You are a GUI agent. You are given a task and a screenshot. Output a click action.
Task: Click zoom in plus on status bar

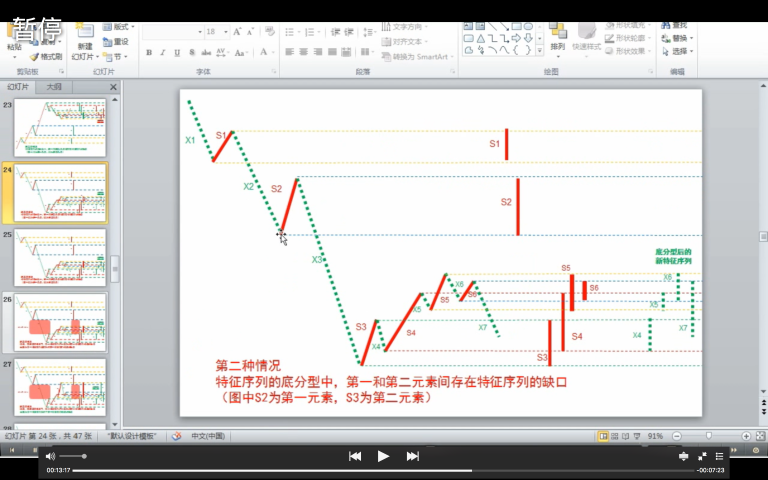(x=746, y=436)
